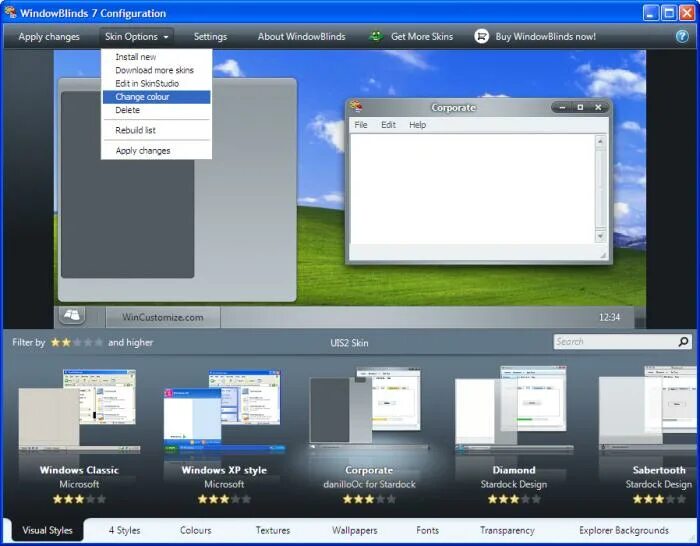700x546 pixels.
Task: Open About WindowBlinds
Action: pos(301,37)
